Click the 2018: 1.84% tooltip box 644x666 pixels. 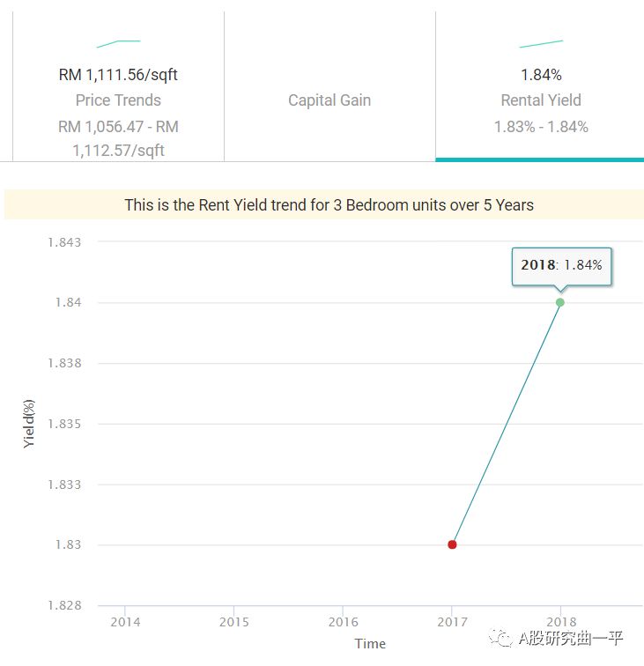tap(561, 265)
